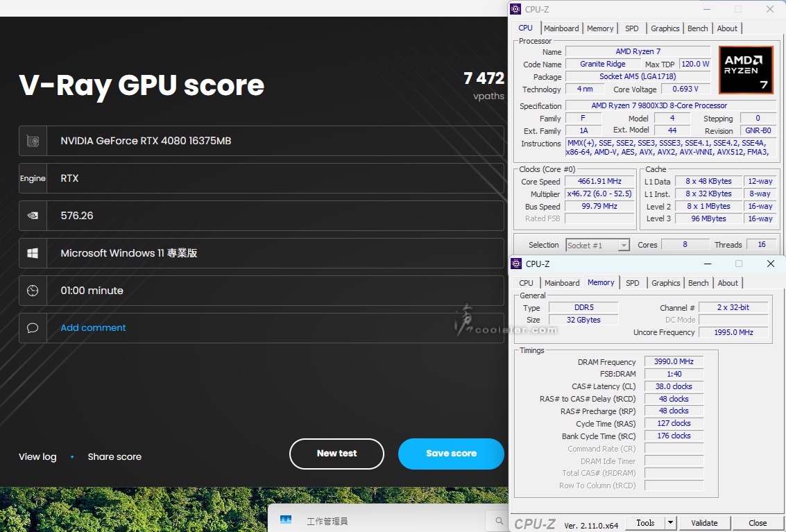Click the clock icon beside 01:00 minute
This screenshot has width=786, height=532.
(x=33, y=291)
